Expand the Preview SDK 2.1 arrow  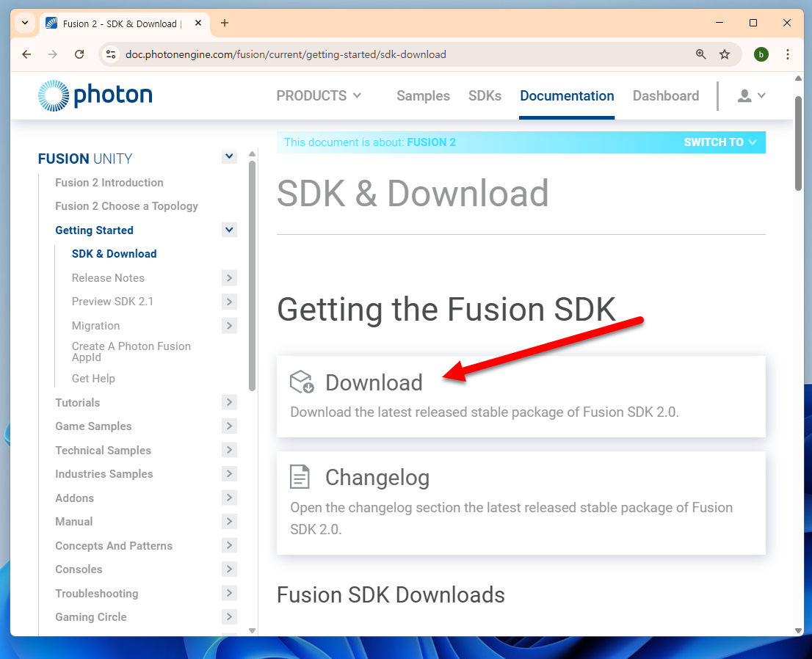tap(229, 302)
